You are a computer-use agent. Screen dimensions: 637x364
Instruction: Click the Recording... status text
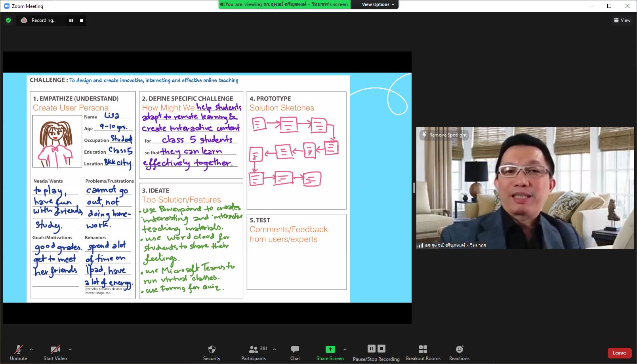tap(44, 20)
